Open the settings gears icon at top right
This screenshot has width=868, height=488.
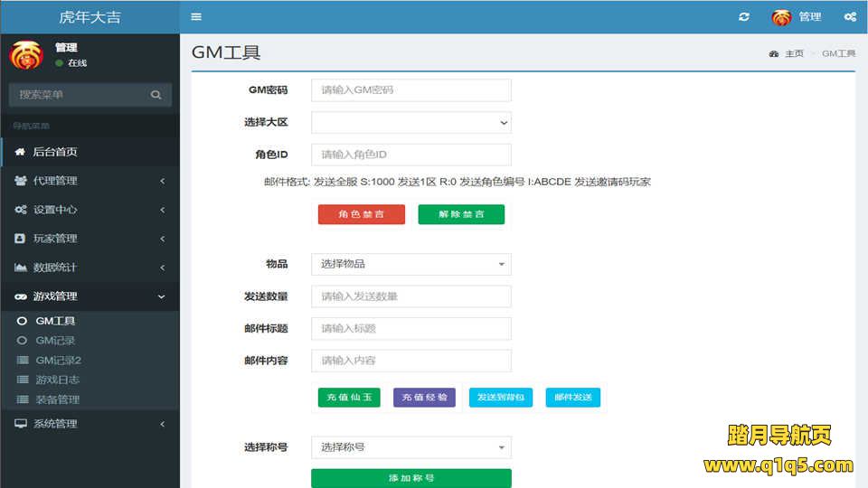click(x=850, y=17)
